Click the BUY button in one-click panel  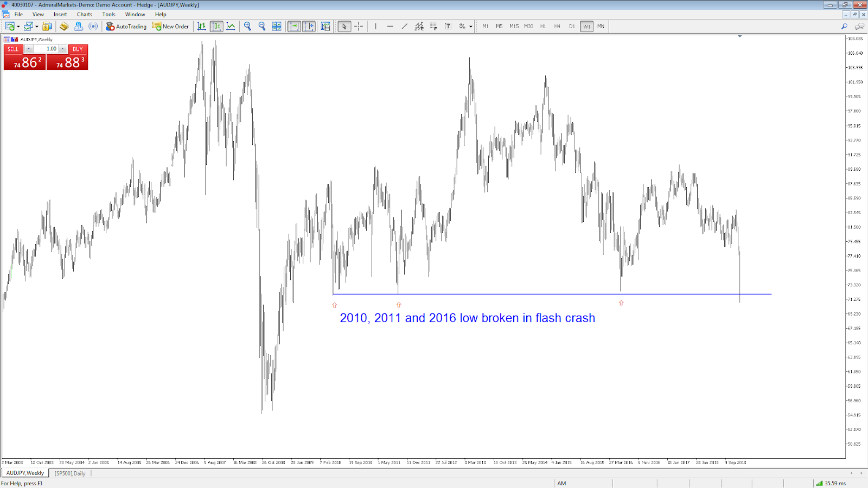pyautogui.click(x=78, y=49)
